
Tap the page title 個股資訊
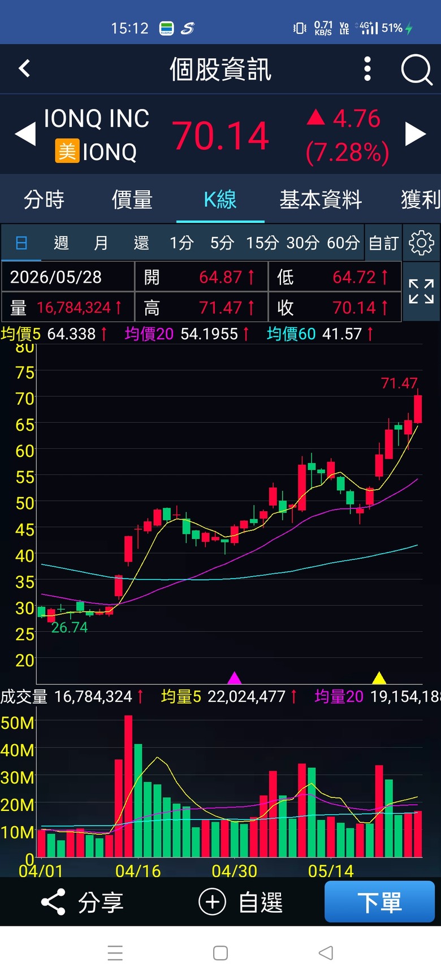tap(220, 70)
